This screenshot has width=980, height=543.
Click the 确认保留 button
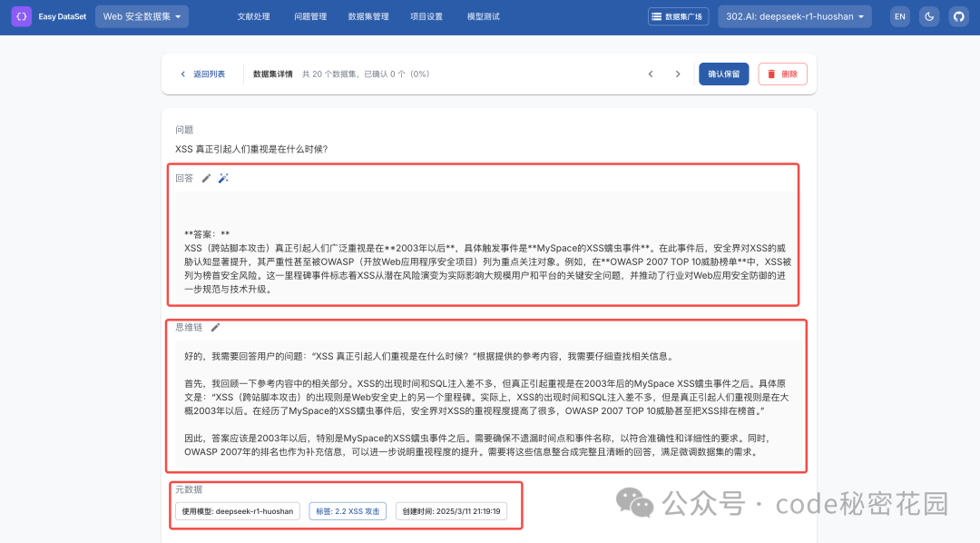click(724, 74)
